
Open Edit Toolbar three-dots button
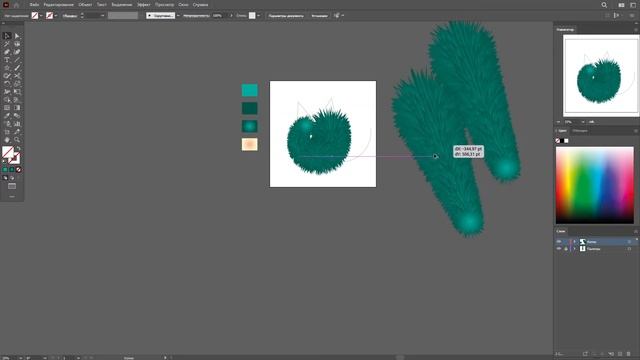click(x=12, y=197)
